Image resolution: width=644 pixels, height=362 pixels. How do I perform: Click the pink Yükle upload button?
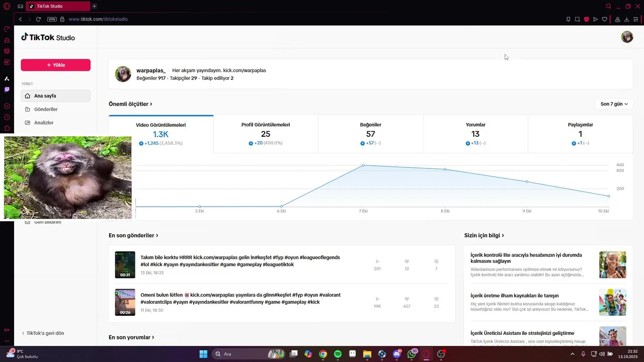pyautogui.click(x=55, y=65)
